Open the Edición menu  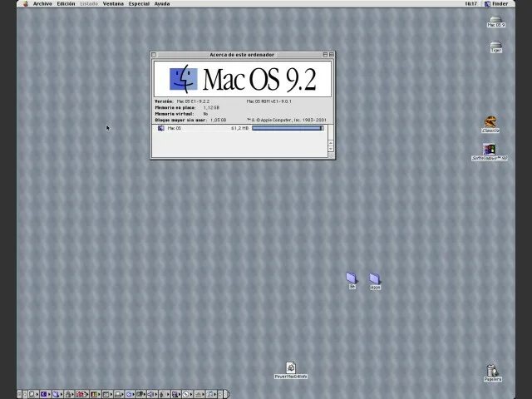click(x=66, y=3)
